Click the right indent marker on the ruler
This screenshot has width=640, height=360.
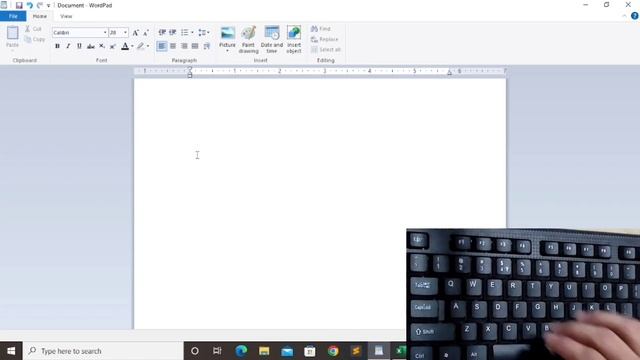pos(449,73)
